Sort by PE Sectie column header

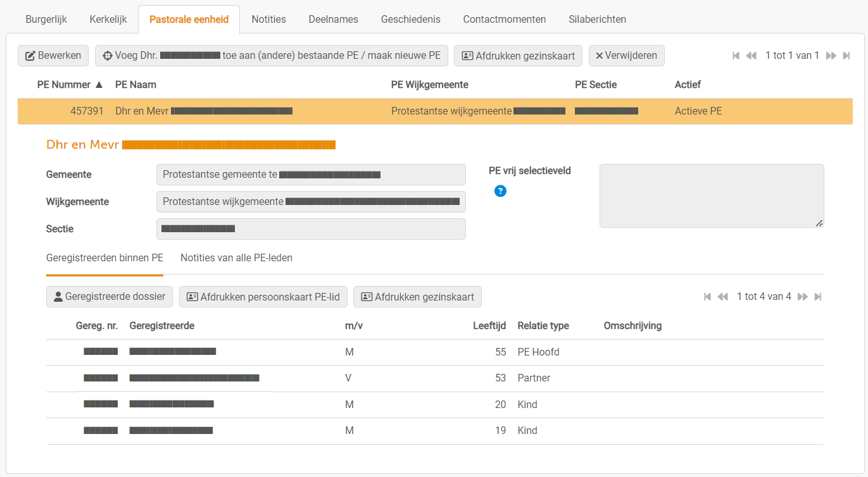pyautogui.click(x=596, y=85)
